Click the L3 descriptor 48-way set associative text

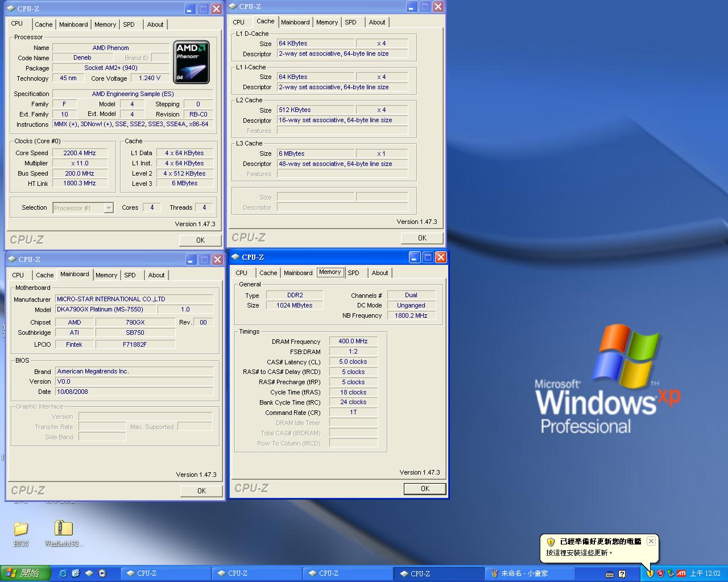tap(342, 164)
